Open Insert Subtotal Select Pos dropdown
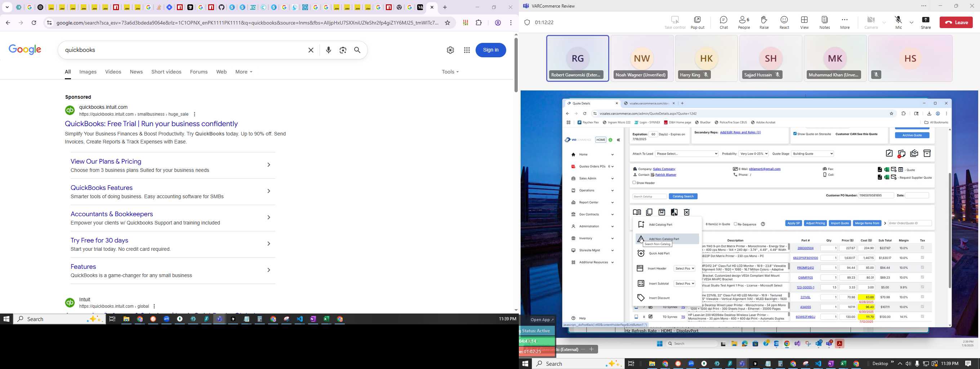The width and height of the screenshot is (980, 369). pos(684,283)
